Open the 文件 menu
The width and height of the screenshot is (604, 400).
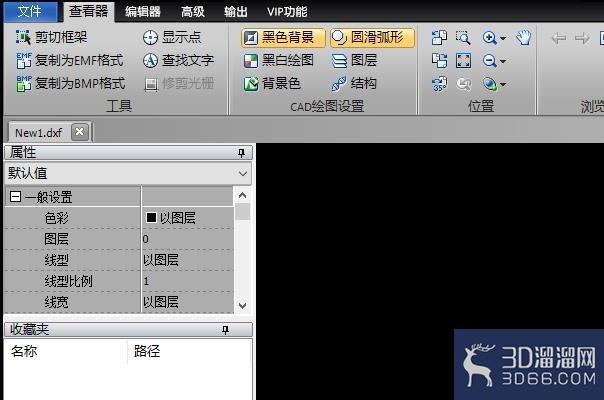(30, 11)
